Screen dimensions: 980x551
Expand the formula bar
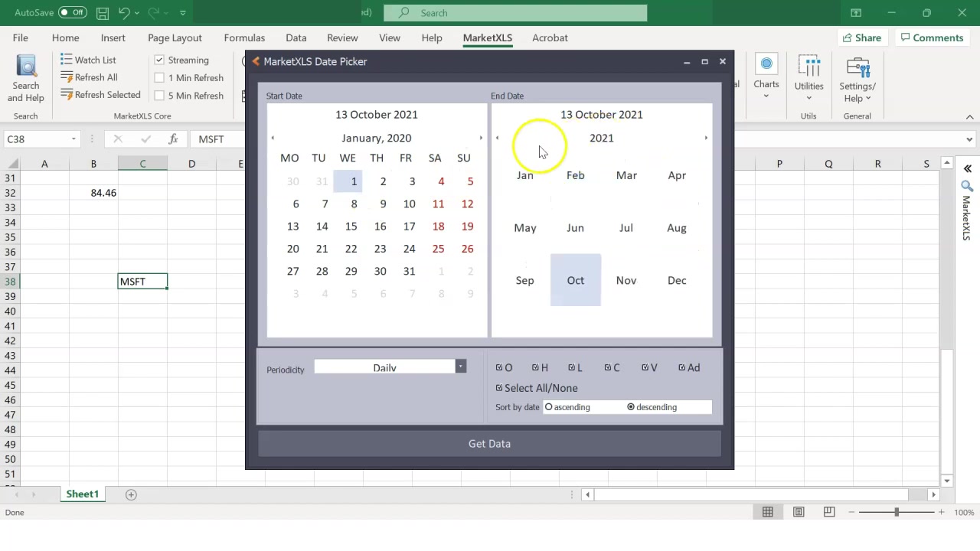969,139
